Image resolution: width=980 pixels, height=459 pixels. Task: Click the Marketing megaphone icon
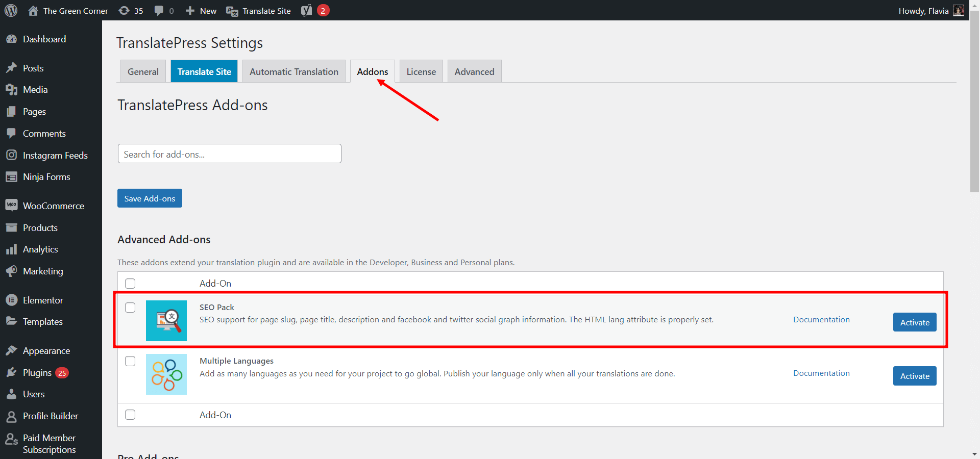pyautogui.click(x=12, y=271)
